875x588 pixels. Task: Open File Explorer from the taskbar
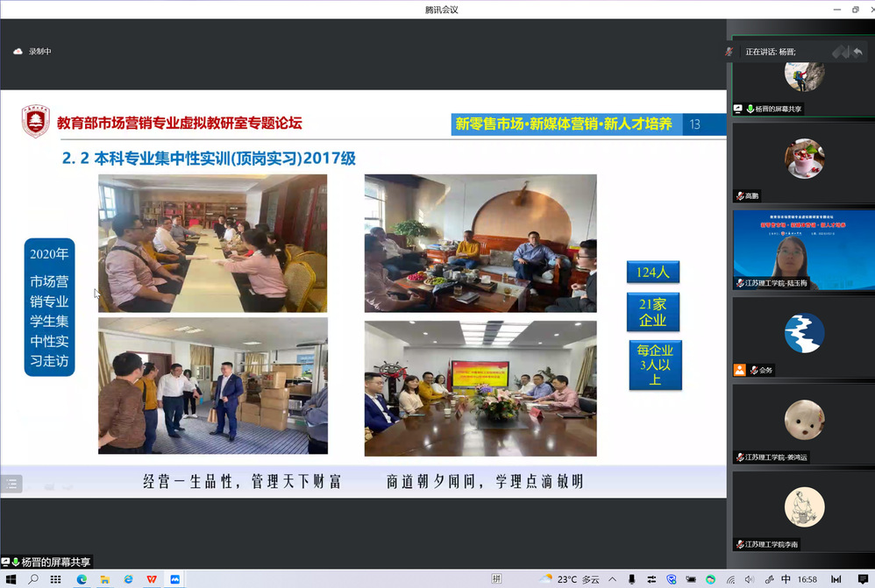coord(104,579)
